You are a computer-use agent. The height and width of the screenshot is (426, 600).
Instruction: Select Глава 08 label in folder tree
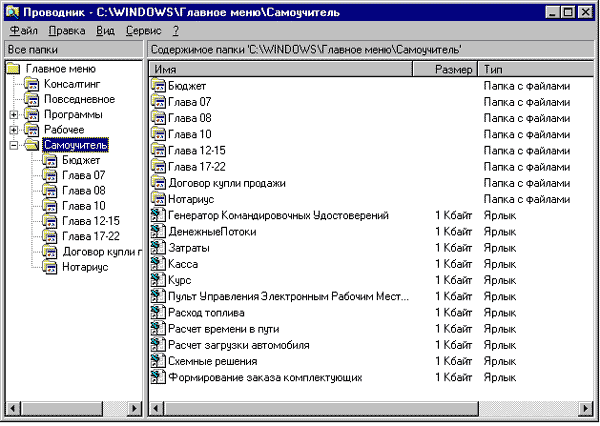pyautogui.click(x=83, y=191)
